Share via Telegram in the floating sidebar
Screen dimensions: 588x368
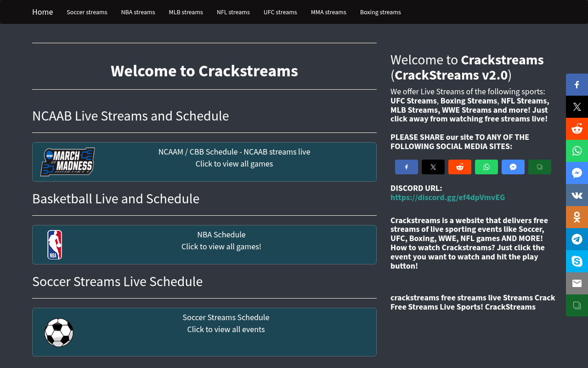coord(577,239)
